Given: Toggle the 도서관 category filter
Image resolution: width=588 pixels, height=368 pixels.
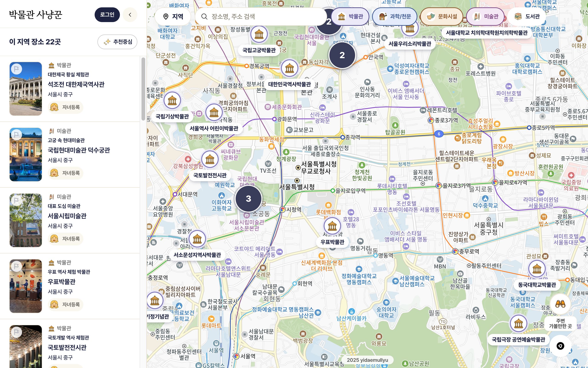Looking at the screenshot, I should [x=526, y=17].
